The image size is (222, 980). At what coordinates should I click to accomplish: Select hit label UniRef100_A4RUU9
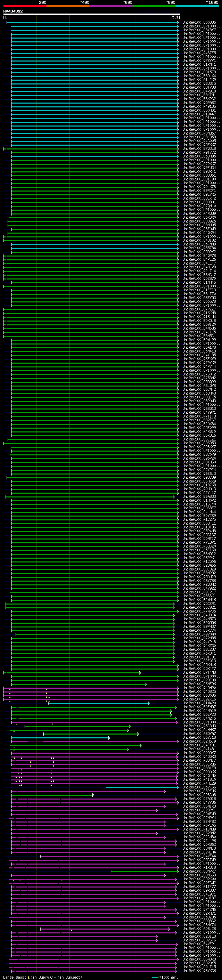tap(199, 213)
